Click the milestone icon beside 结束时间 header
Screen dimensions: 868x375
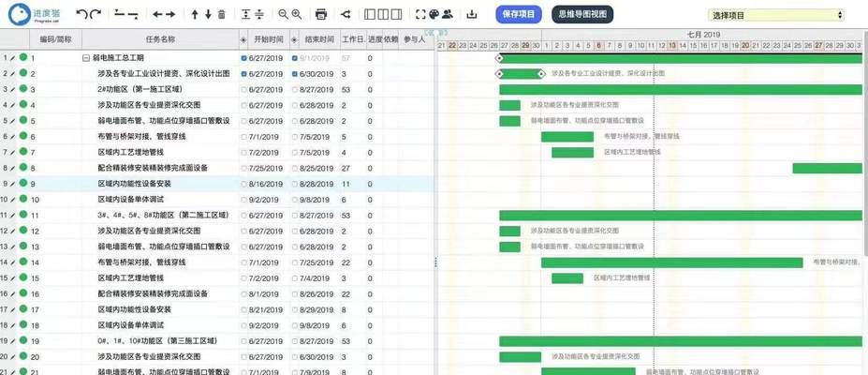tap(294, 39)
